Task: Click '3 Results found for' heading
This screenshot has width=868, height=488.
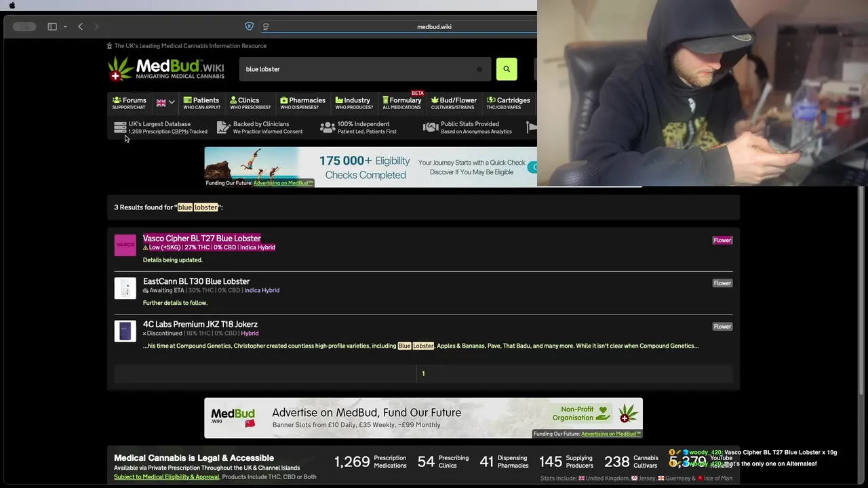Action: click(168, 207)
